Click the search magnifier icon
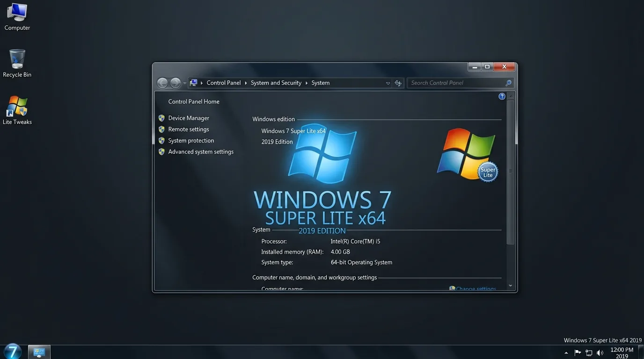Viewport: 644px width, 359px height. (509, 83)
